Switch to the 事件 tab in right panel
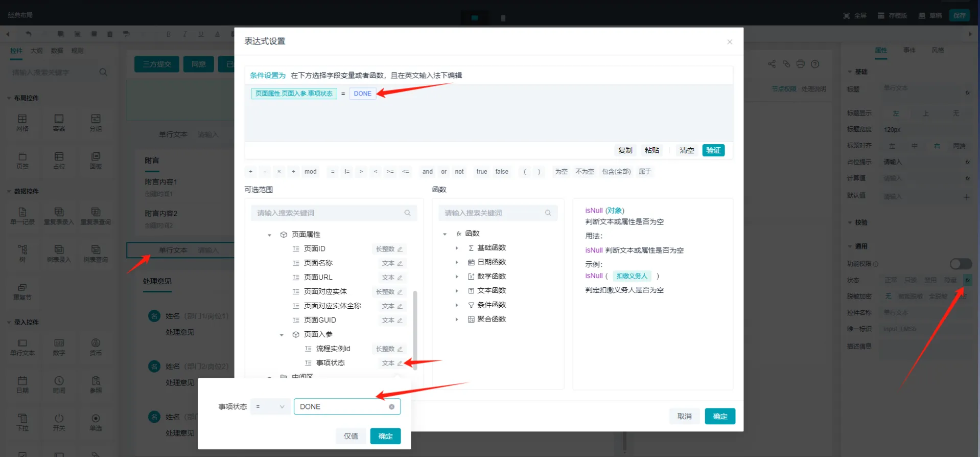This screenshot has height=457, width=980. (909, 50)
